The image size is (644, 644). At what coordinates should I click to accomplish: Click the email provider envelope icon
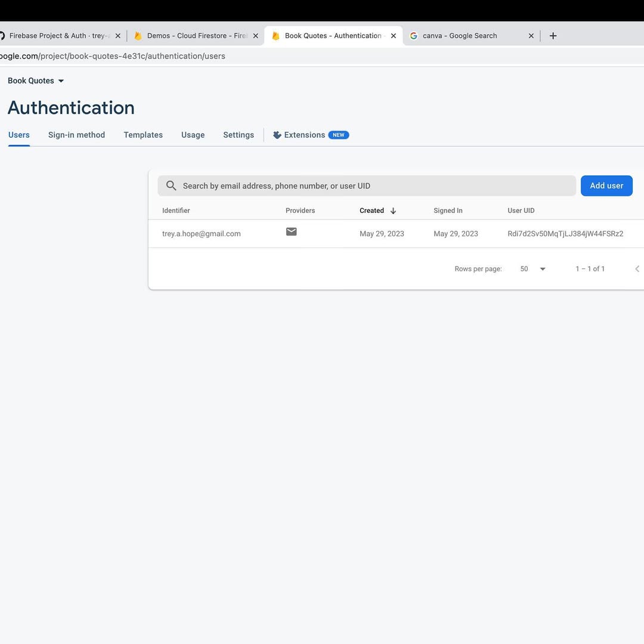pos(291,232)
